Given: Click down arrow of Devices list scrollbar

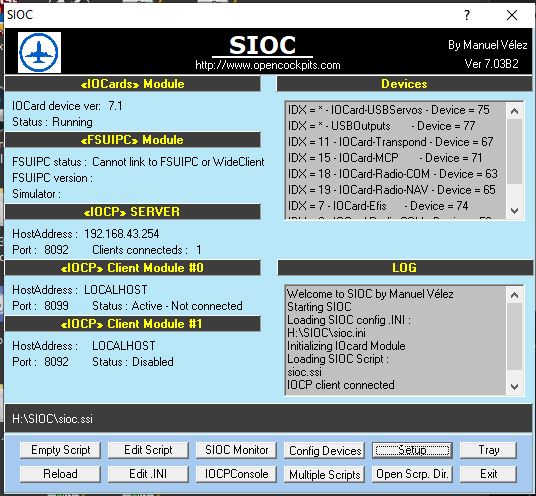Looking at the screenshot, I should click(514, 211).
